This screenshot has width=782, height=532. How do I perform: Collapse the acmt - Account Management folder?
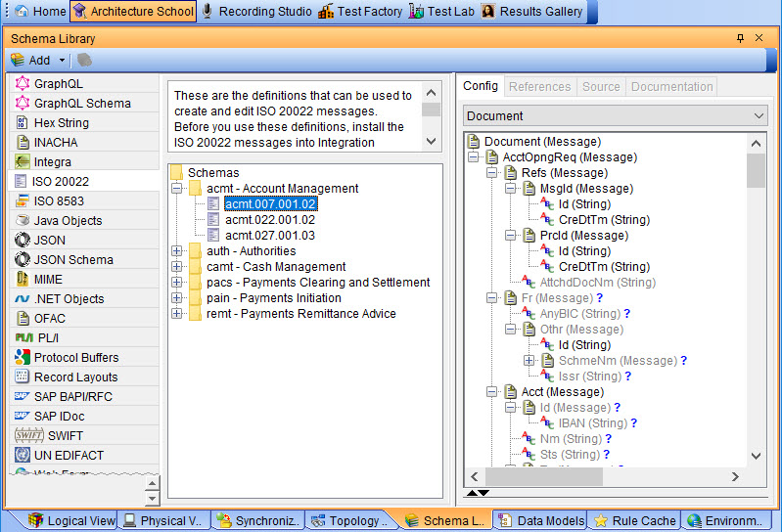tap(176, 189)
